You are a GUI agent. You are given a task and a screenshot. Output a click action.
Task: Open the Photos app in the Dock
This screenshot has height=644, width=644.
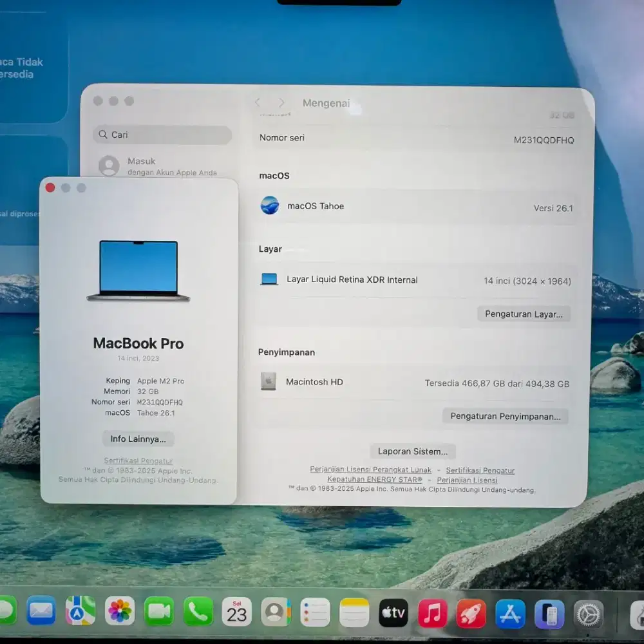point(120,611)
